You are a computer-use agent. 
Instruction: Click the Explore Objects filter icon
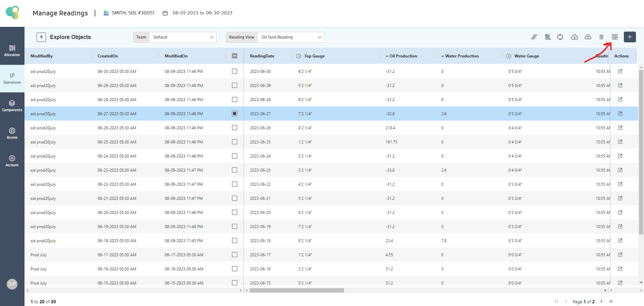click(x=41, y=37)
